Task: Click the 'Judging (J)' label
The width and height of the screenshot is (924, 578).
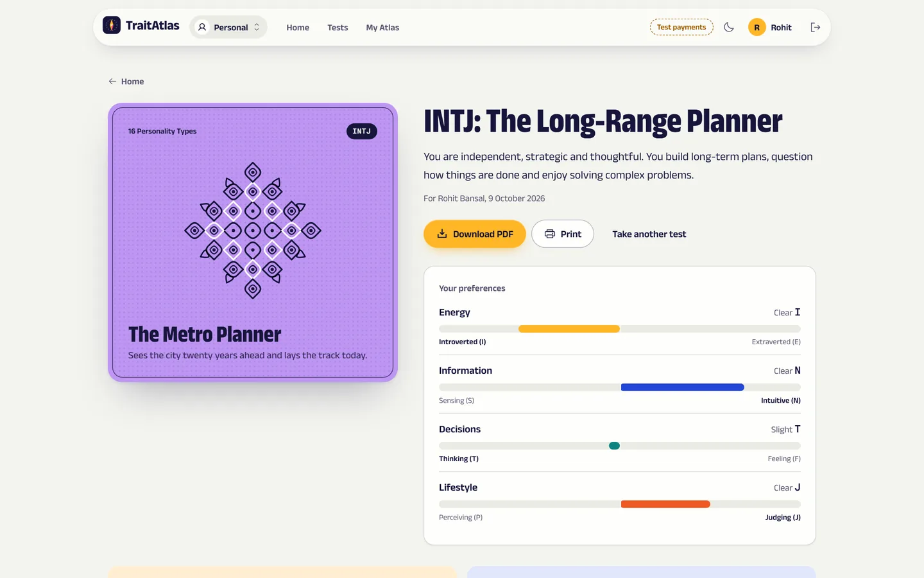Action: (783, 517)
